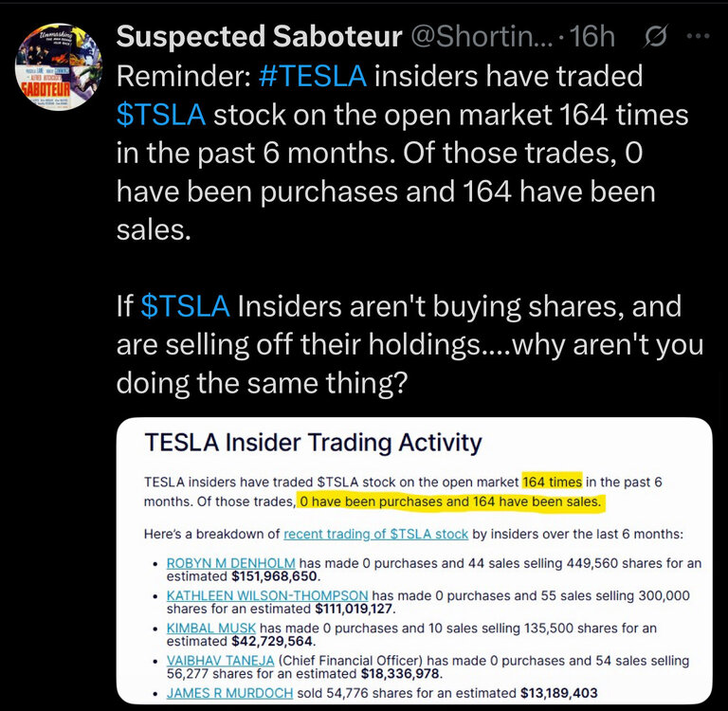Open the three-dot more options menu
The height and width of the screenshot is (711, 728).
coord(697,38)
